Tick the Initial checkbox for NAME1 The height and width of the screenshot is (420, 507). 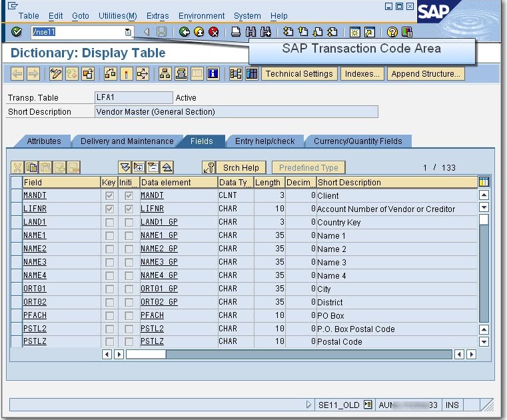coord(129,235)
